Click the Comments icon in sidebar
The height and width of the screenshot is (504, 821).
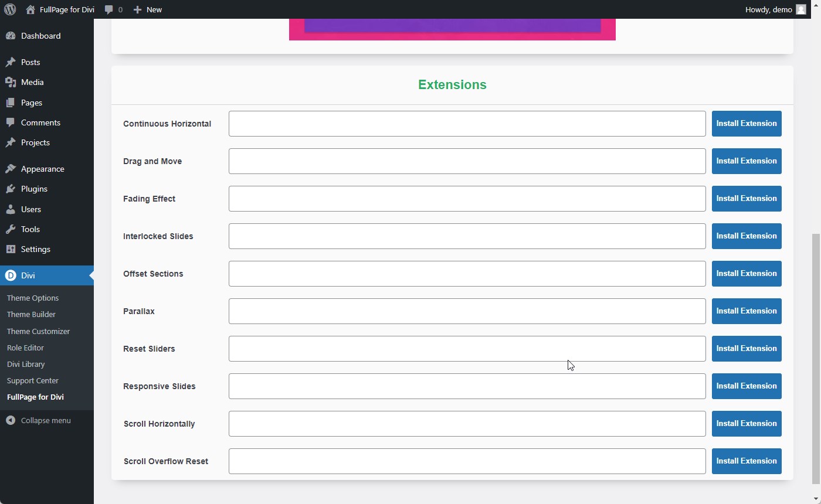11,122
